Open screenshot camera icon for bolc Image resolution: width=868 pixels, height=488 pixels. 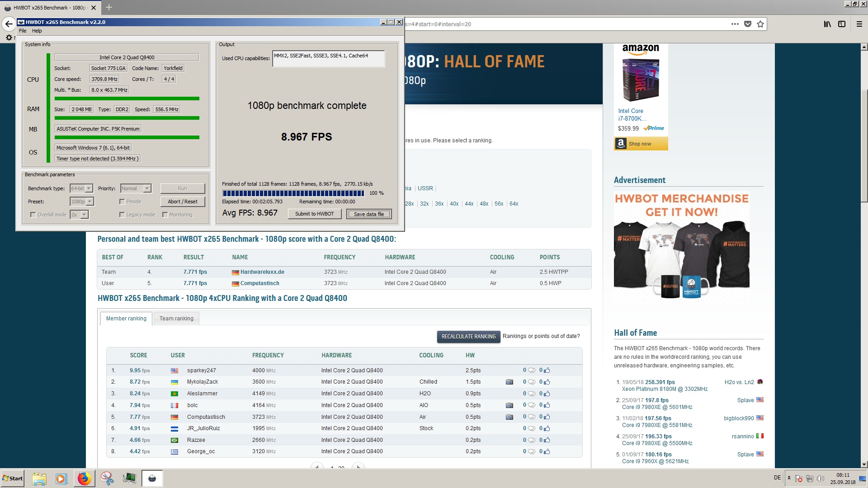[509, 405]
